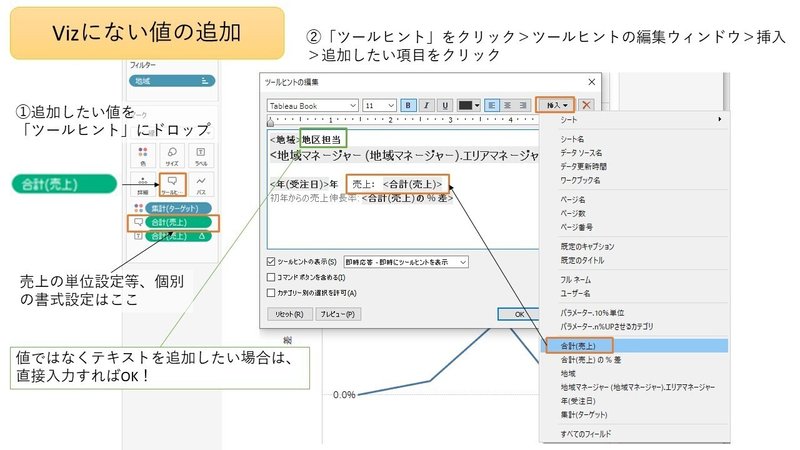Enable カテゴリー別の選択を許可 checkbox

[271, 293]
